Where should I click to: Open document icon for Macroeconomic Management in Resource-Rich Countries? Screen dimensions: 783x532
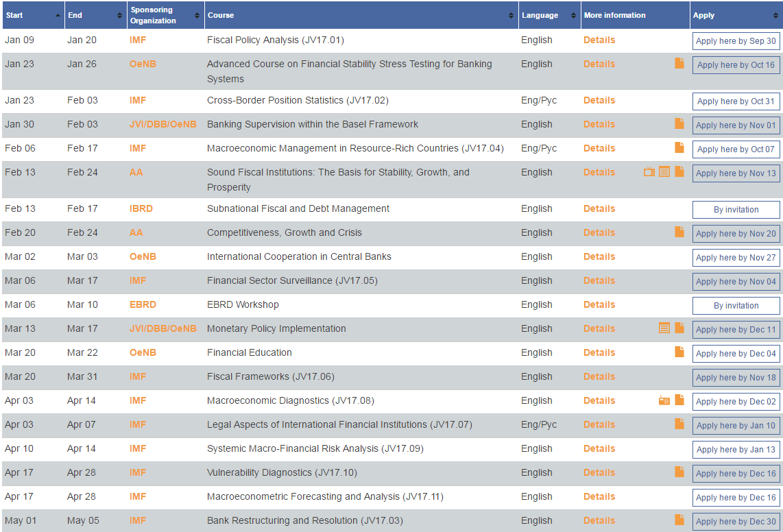coord(679,147)
